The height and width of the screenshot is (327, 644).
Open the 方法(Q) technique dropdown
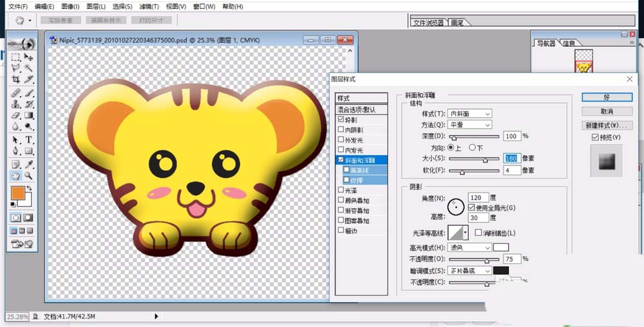(x=469, y=125)
